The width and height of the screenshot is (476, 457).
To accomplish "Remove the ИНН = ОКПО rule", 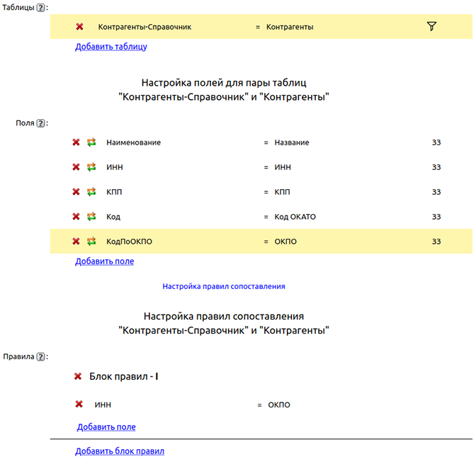I will click(x=79, y=405).
